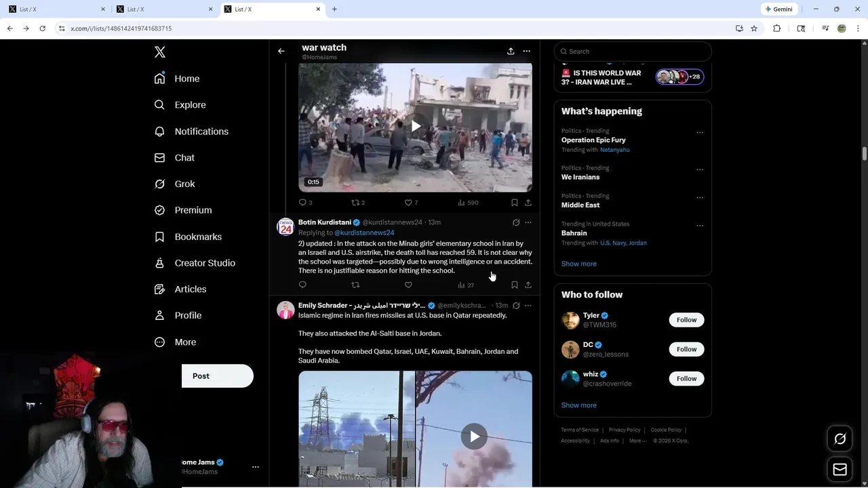Open Terms of Service link
This screenshot has width=868, height=488.
580,430
